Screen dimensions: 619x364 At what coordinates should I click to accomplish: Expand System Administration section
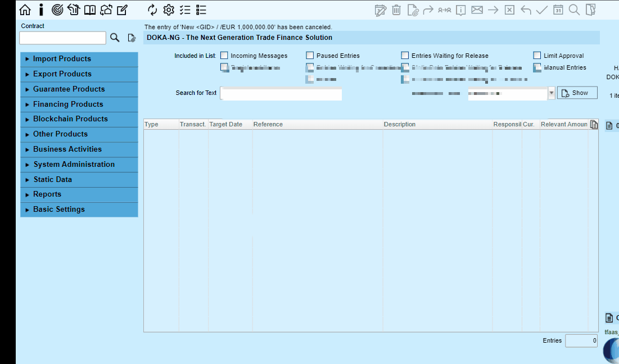tap(79, 165)
